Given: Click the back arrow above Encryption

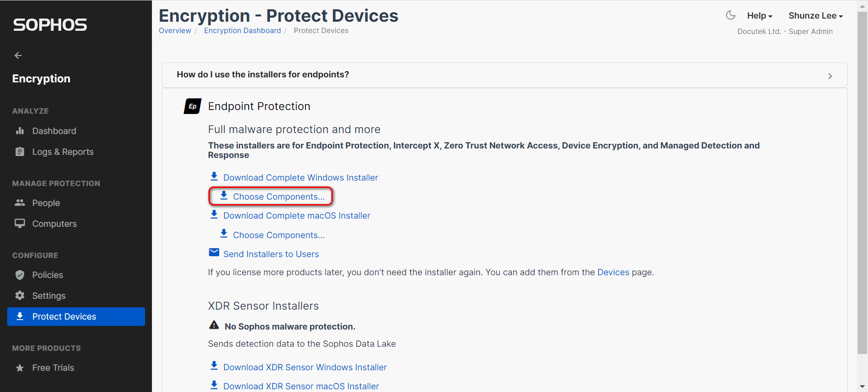Looking at the screenshot, I should click(18, 55).
